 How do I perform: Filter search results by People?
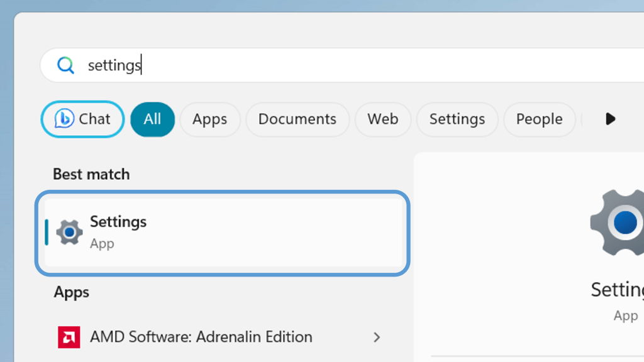pyautogui.click(x=539, y=119)
